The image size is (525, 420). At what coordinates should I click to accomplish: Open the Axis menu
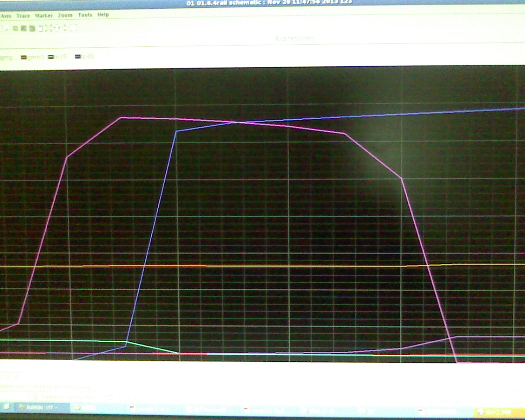[x=6, y=16]
